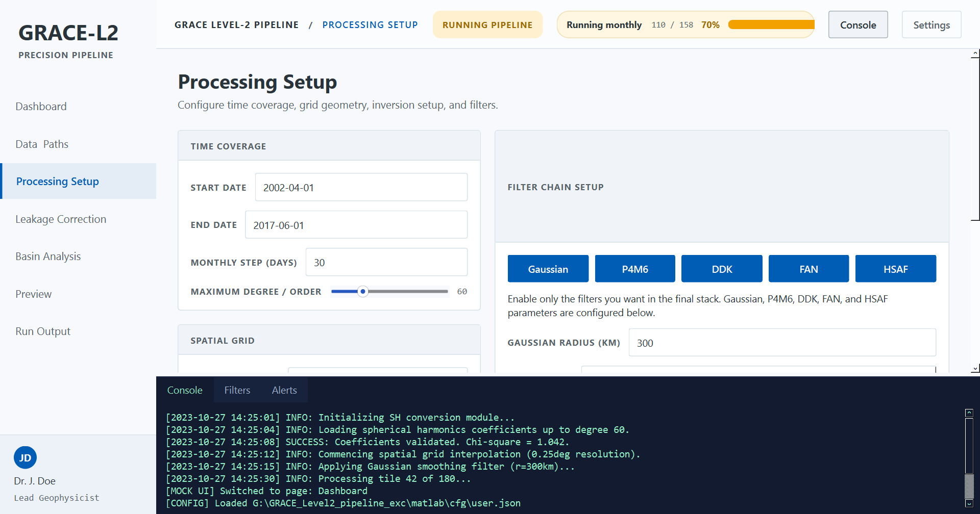Viewport: 980px width, 514px height.
Task: Click the monthly run progress bar
Action: point(771,24)
